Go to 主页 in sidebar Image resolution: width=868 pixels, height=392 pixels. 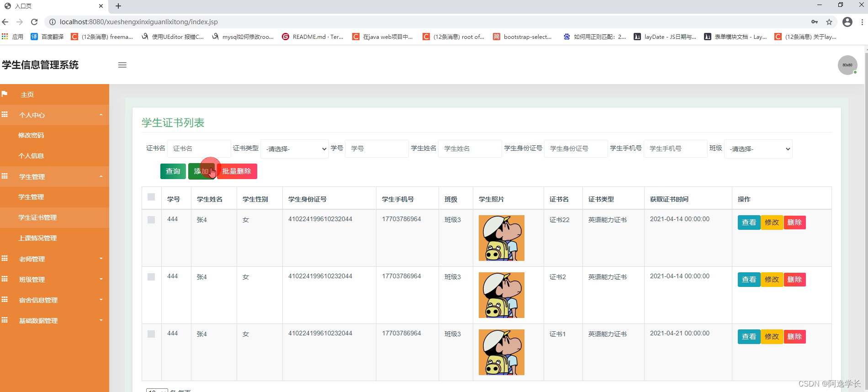coord(54,95)
